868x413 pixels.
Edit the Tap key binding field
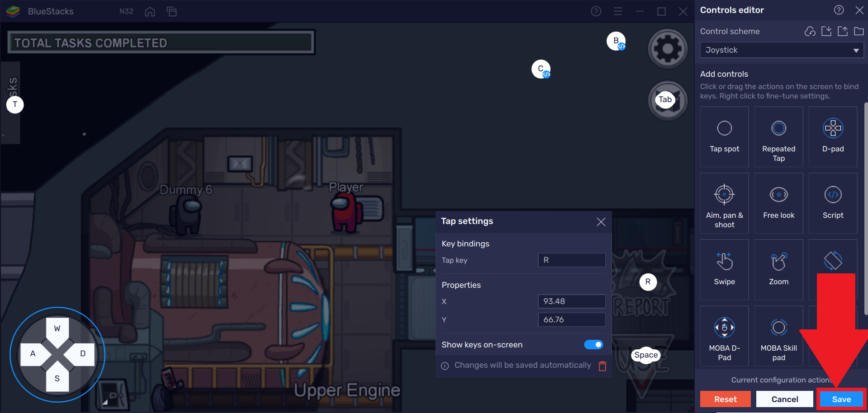[572, 260]
